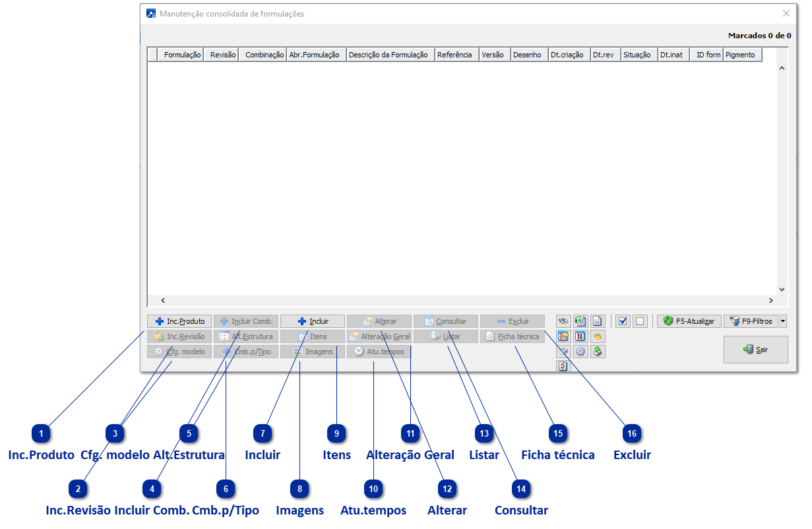Screen dimensions: 812x529
Task: Sort by the Formulação column header
Action: 182,55
